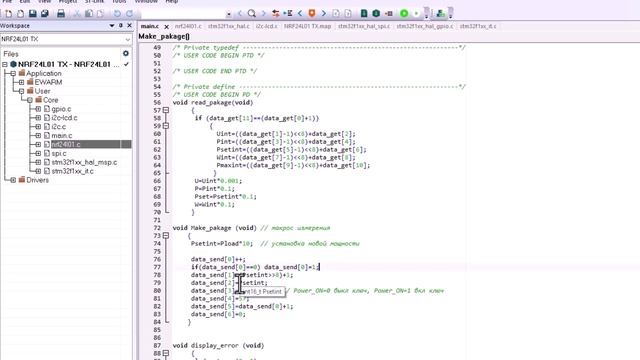The width and height of the screenshot is (640, 360).
Task: Switch to the stm32f1xx_hal.c tab
Action: tap(229, 26)
